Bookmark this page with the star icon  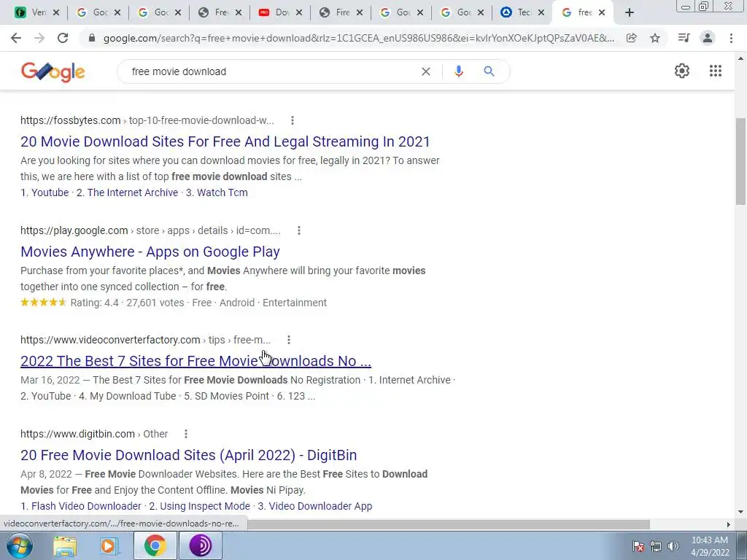tap(655, 38)
